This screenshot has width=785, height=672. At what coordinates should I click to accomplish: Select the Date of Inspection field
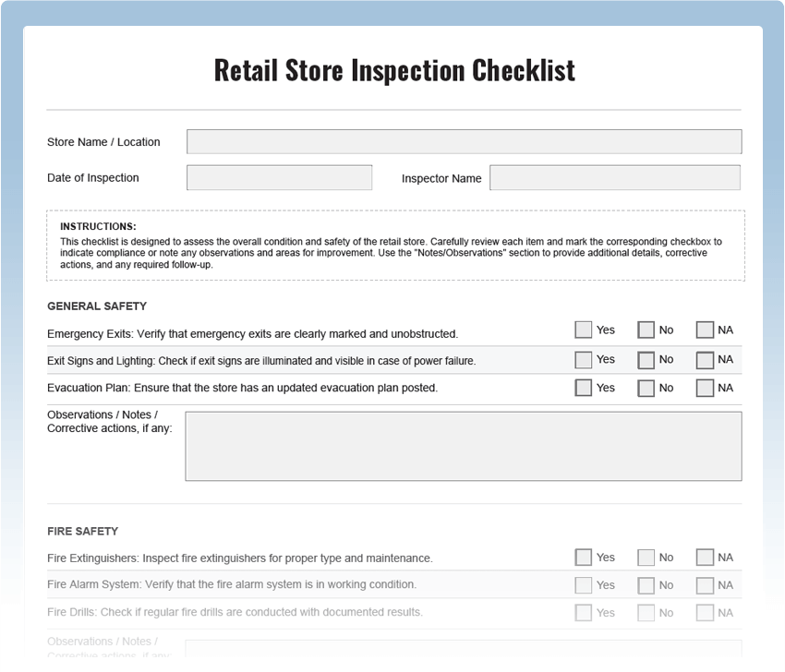click(279, 177)
